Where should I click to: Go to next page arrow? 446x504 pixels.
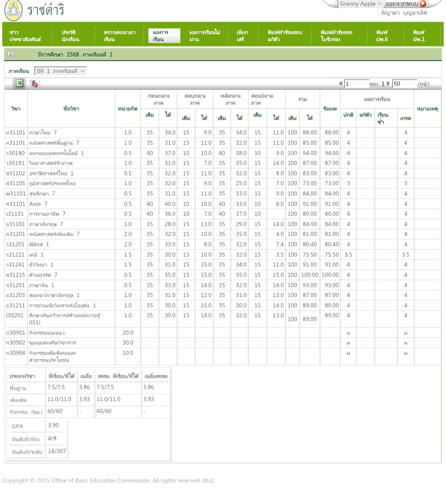(388, 84)
